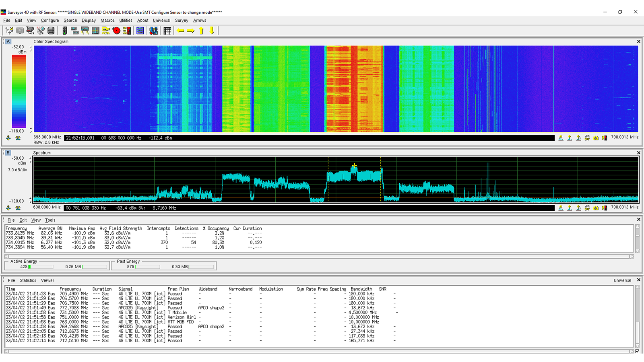
Task: Open the Display menu
Action: 89,21
